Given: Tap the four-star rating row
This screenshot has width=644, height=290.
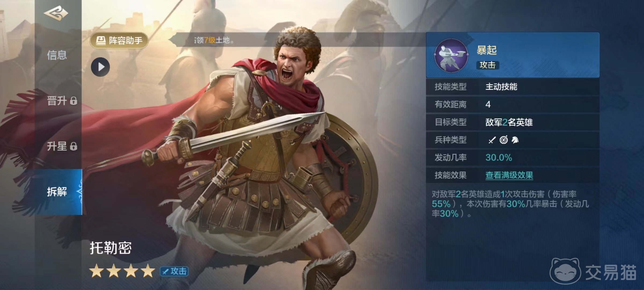Looking at the screenshot, I should (x=122, y=271).
